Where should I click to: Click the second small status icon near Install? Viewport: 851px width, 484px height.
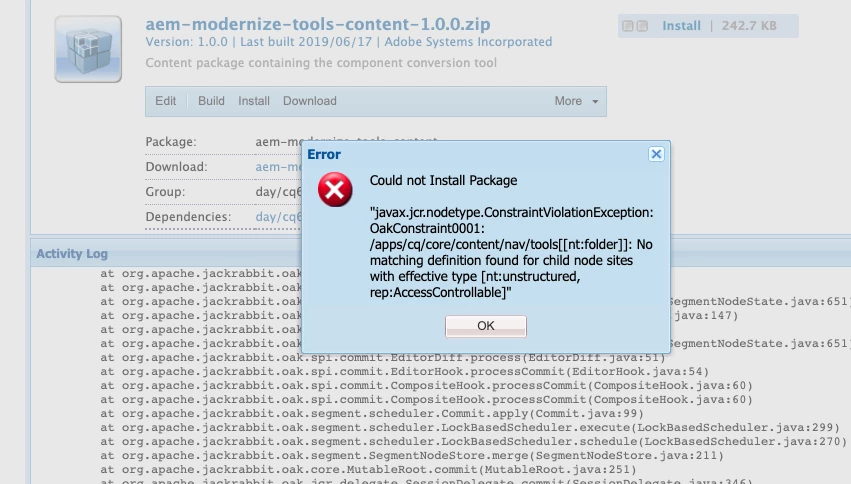click(x=642, y=26)
